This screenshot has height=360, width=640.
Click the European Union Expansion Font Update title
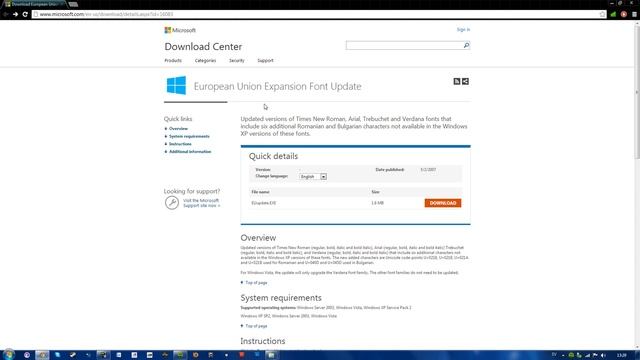[x=278, y=87]
